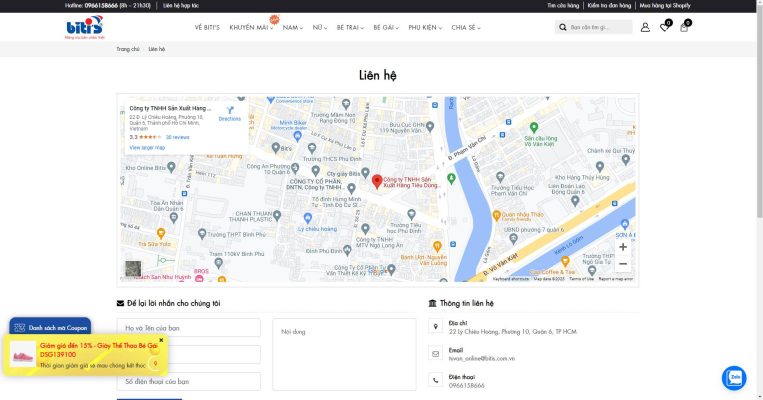Click the email tuvan_online@bitis.com.vn
The width and height of the screenshot is (763, 400).
click(481, 359)
